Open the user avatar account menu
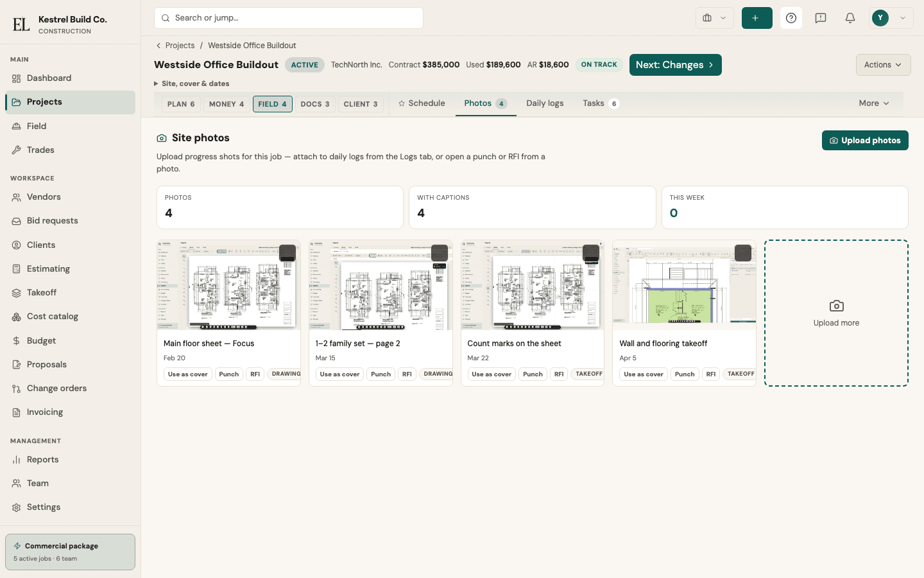The height and width of the screenshot is (578, 924). pos(891,18)
